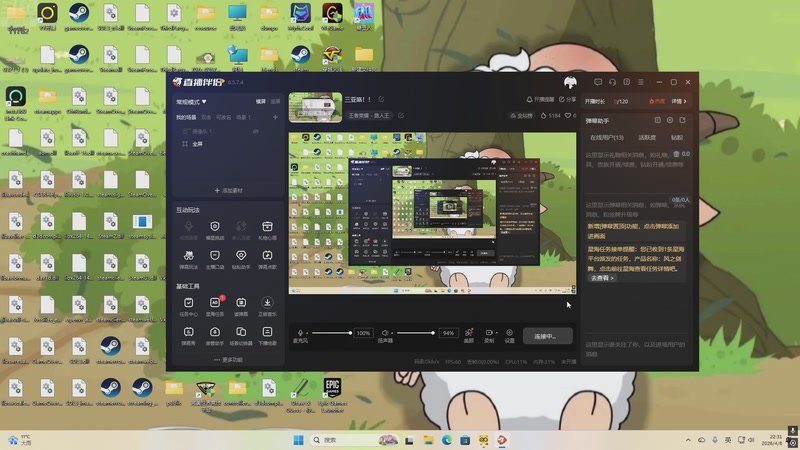The width and height of the screenshot is (800, 450).
Task: Select the Scene 1 tab
Action: (243, 117)
